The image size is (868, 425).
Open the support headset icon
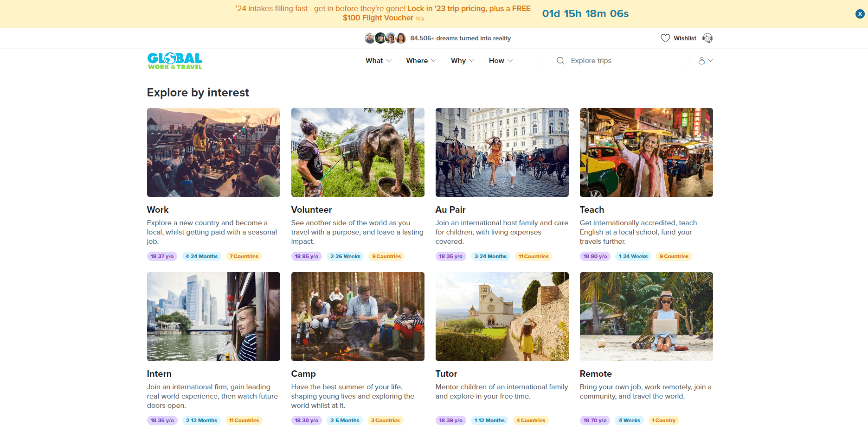coord(707,38)
